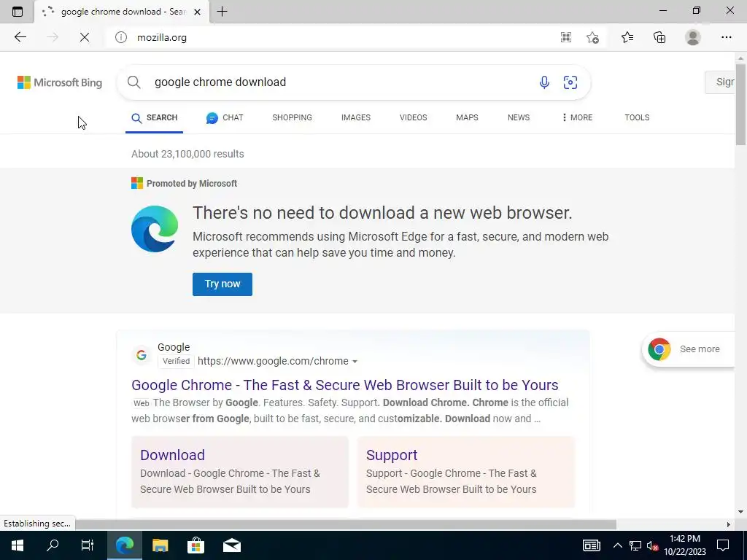Expand the MORE menu

click(x=577, y=117)
